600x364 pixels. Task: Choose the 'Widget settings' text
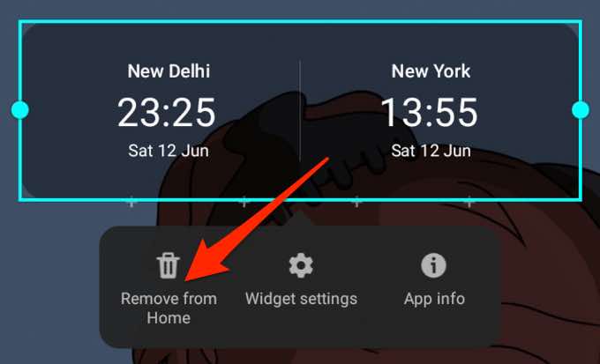tap(301, 299)
